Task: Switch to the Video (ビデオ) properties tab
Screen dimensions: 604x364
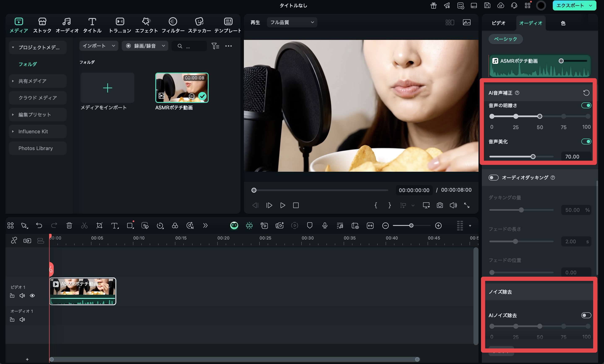Action: click(x=498, y=23)
